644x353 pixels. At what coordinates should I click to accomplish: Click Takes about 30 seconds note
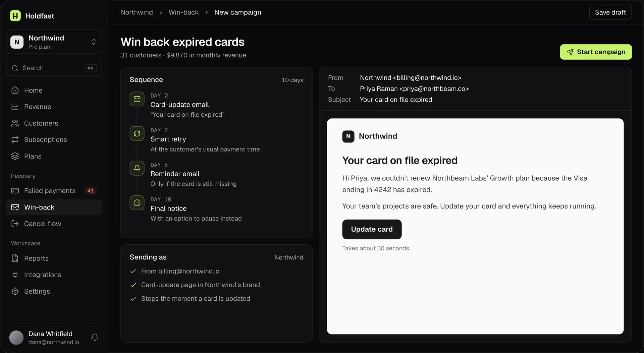tap(376, 248)
